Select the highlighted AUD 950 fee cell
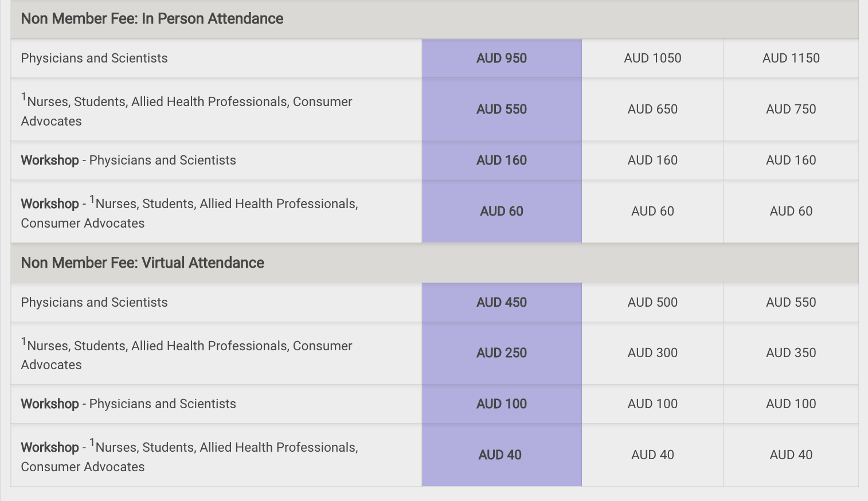868x501 pixels. tap(502, 58)
